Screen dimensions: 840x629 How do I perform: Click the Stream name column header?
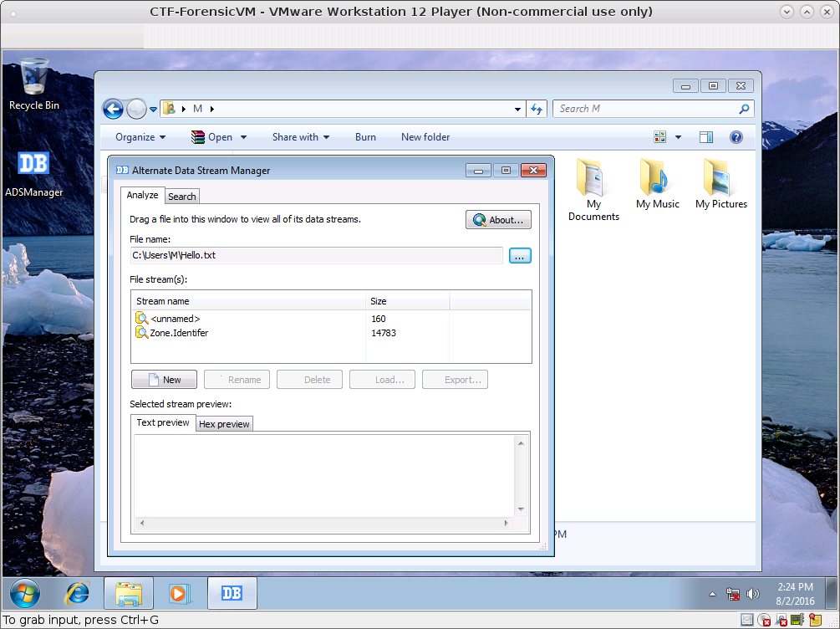pos(248,301)
